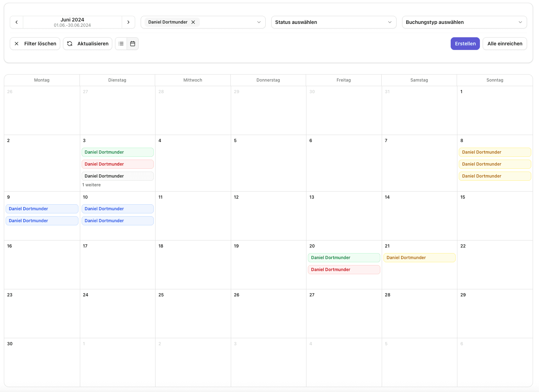Show more entries via '1 weitere' on June 3
This screenshot has height=392, width=539.
click(91, 185)
